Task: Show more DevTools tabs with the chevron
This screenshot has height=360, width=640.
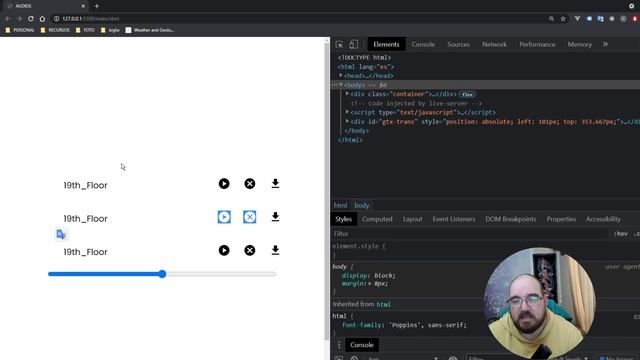Action: 605,44
